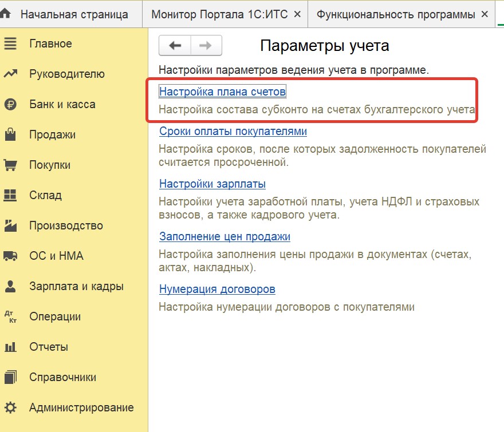504x432 pixels.
Task: Click the stacked pages icon for Справочники
Action: click(10, 377)
